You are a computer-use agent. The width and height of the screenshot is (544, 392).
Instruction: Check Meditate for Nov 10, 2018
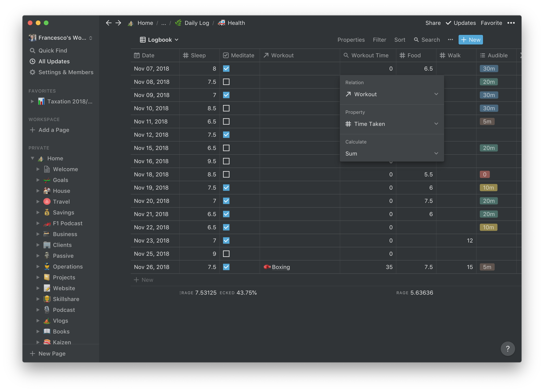pyautogui.click(x=226, y=108)
